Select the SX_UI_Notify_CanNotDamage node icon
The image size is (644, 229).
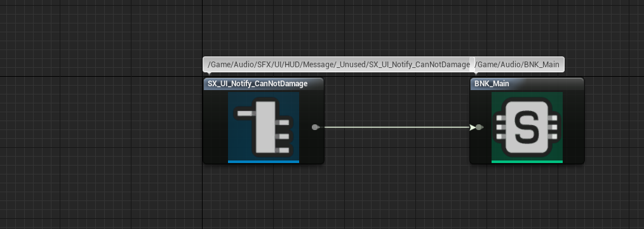[264, 128]
